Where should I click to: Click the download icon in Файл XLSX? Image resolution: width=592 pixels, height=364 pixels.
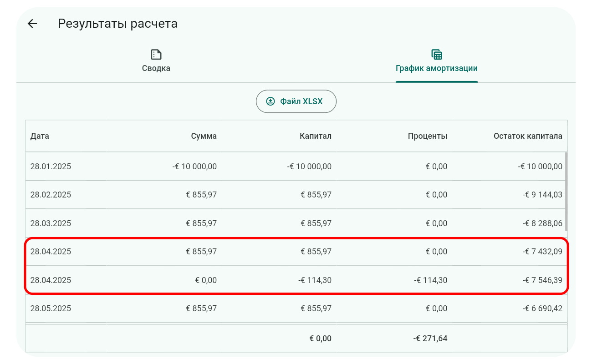(x=270, y=101)
